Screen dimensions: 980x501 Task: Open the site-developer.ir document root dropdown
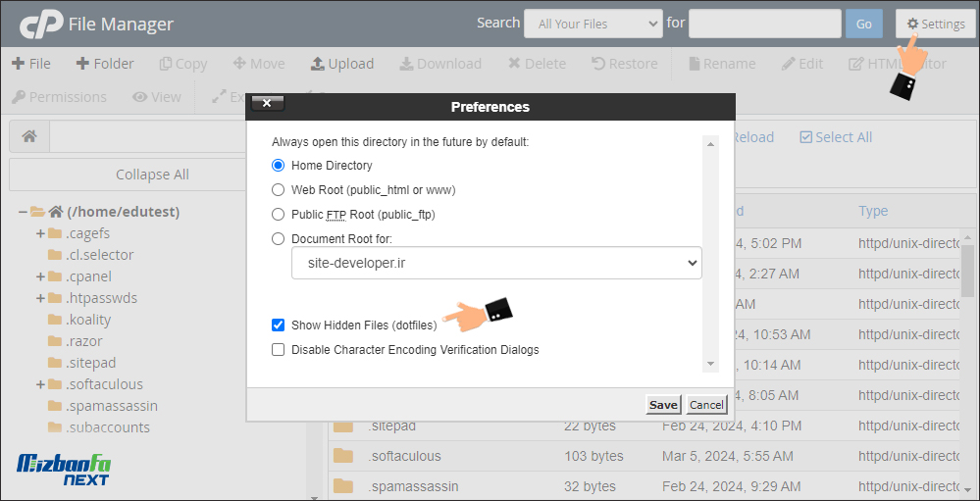[x=496, y=263]
